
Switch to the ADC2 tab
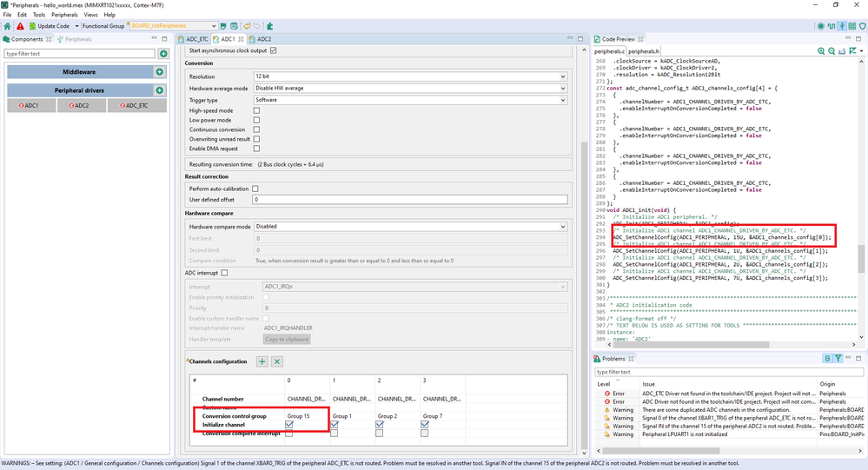(x=260, y=39)
